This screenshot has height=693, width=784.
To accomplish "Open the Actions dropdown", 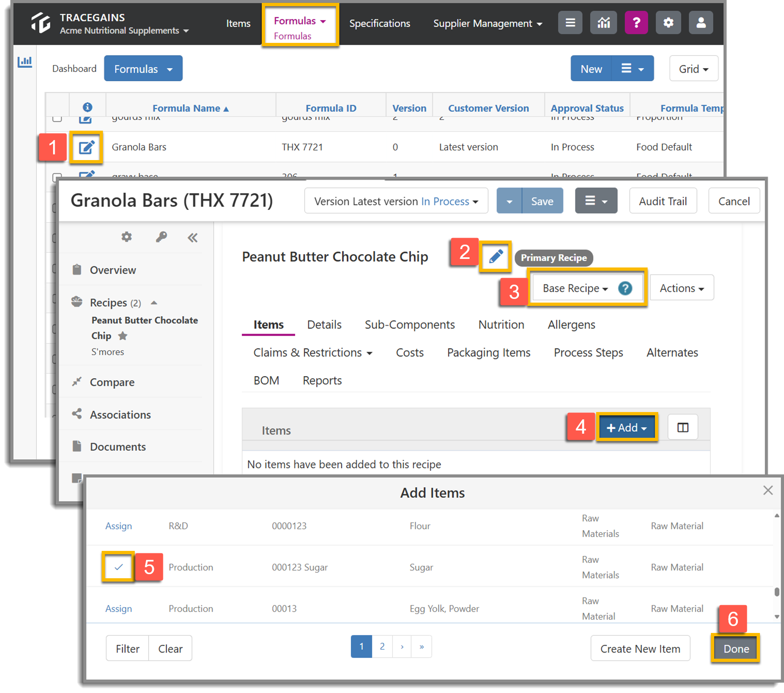I will (x=682, y=288).
